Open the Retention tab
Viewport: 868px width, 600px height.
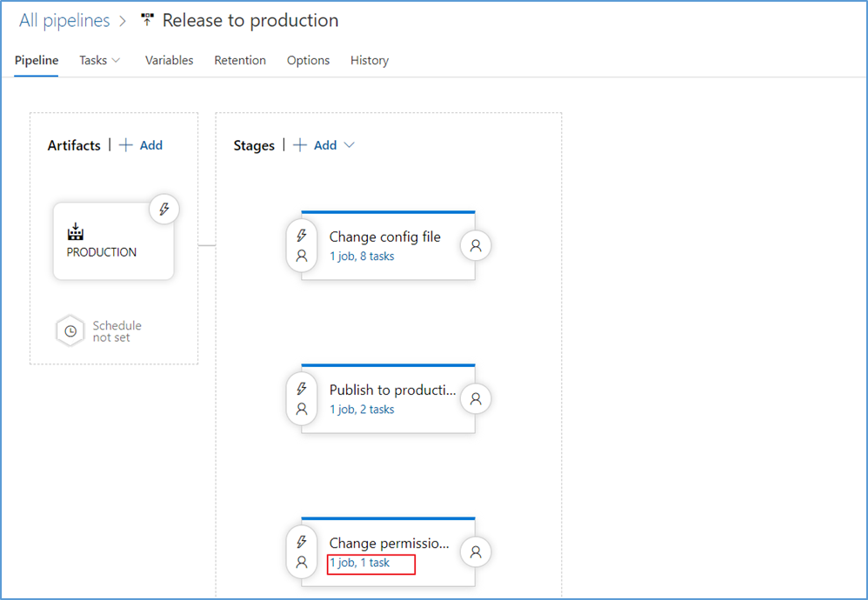240,60
